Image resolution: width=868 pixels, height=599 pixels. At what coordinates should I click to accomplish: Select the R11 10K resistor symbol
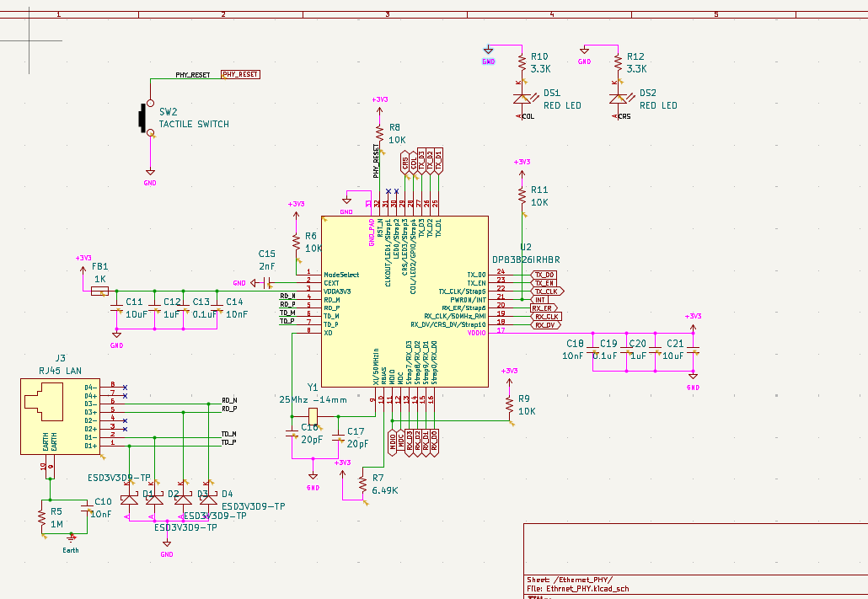[x=522, y=195]
